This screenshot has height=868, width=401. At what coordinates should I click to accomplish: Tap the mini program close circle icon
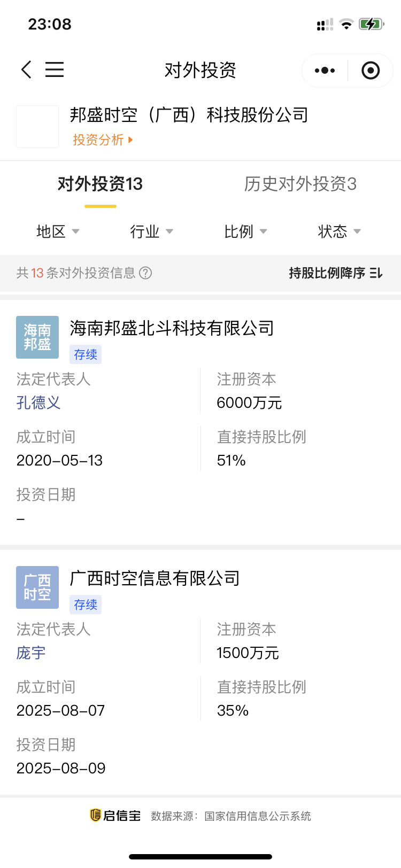coord(371,71)
